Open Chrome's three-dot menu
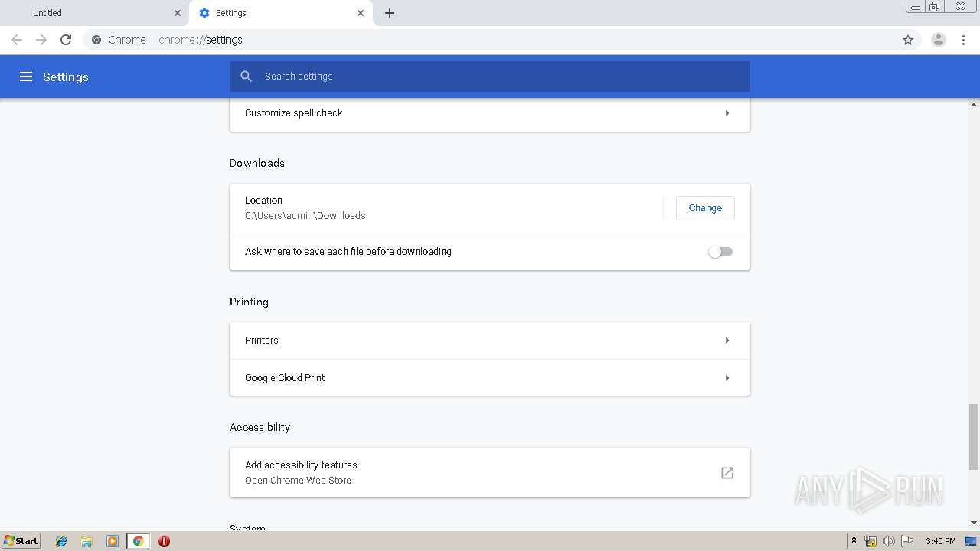 (x=964, y=40)
